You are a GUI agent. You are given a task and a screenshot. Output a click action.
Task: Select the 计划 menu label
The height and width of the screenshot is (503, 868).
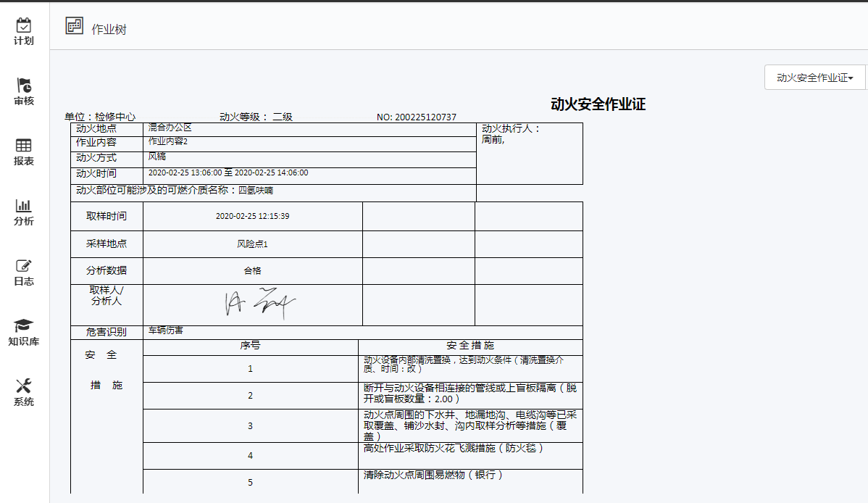(24, 41)
